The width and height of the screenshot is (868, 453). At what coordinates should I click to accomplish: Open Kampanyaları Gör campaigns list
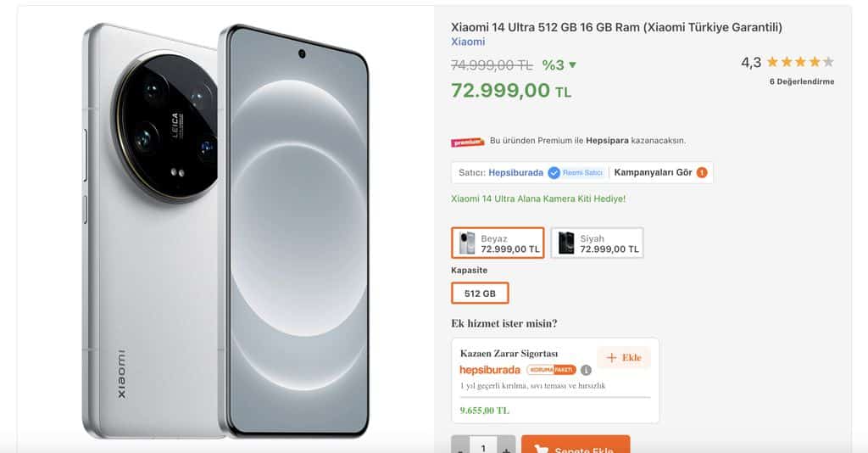(653, 173)
